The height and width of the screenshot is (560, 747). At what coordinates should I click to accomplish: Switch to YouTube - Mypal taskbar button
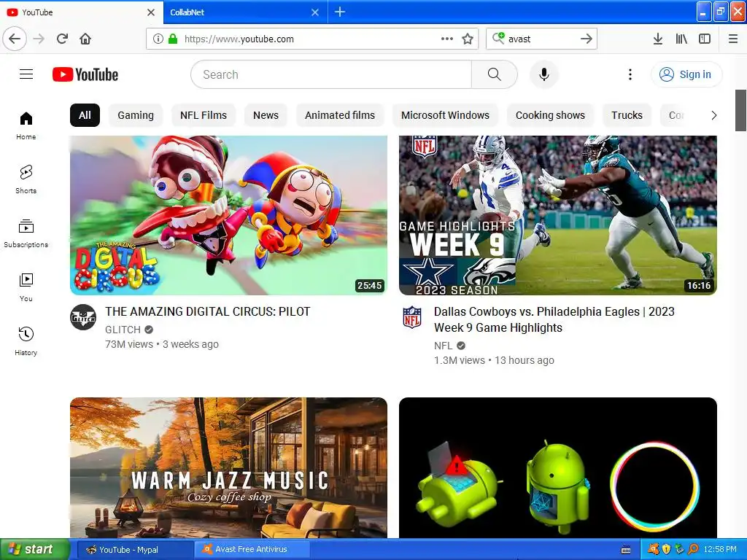[x=135, y=550]
